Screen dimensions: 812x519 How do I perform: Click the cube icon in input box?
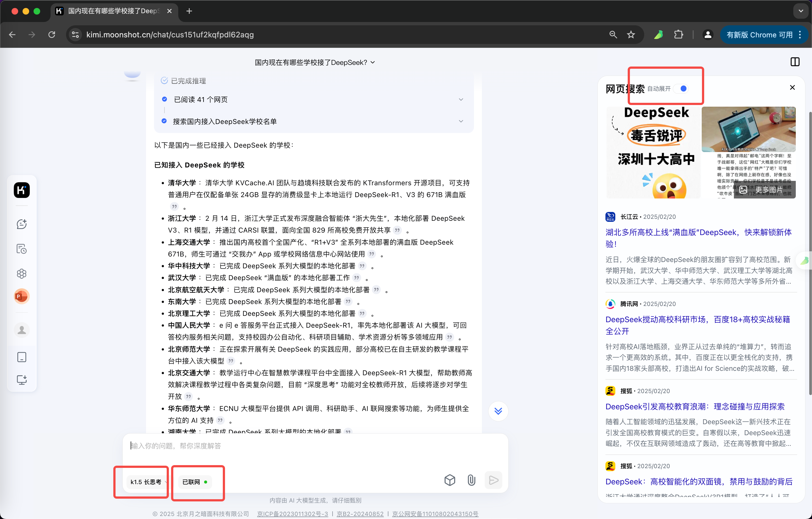tap(449, 480)
